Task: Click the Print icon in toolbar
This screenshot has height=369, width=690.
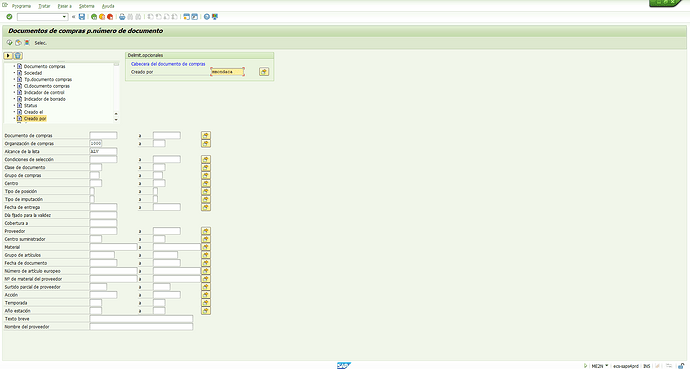Action: (122, 17)
